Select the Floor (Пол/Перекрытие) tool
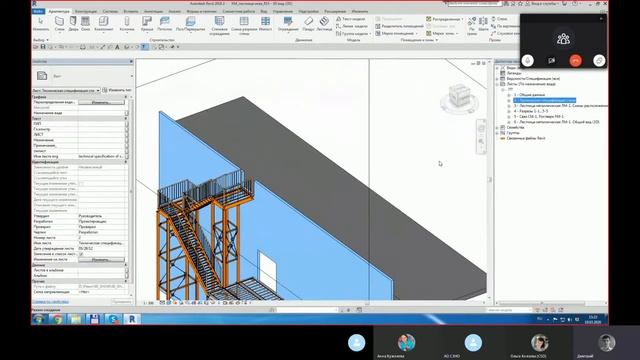 tap(191, 24)
